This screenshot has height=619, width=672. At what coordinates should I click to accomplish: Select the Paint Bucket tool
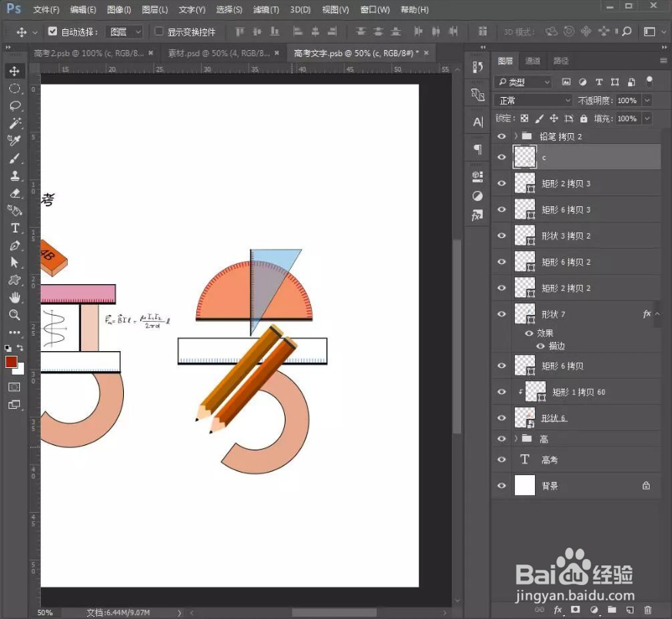coord(14,210)
